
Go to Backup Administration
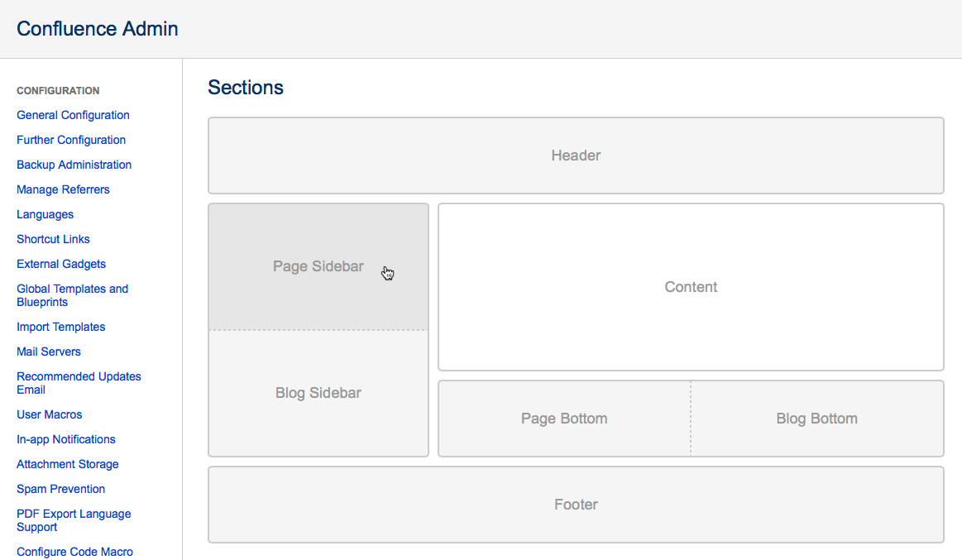pos(74,165)
